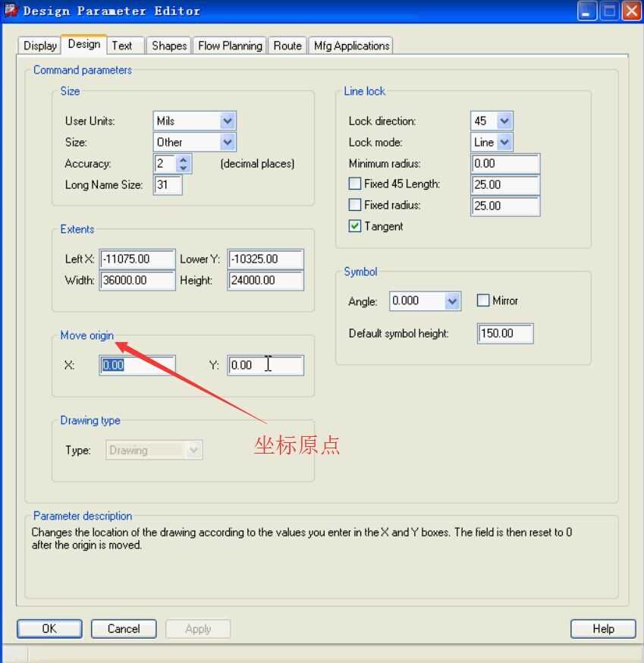Image resolution: width=644 pixels, height=663 pixels.
Task: Click the OK button
Action: pyautogui.click(x=49, y=629)
